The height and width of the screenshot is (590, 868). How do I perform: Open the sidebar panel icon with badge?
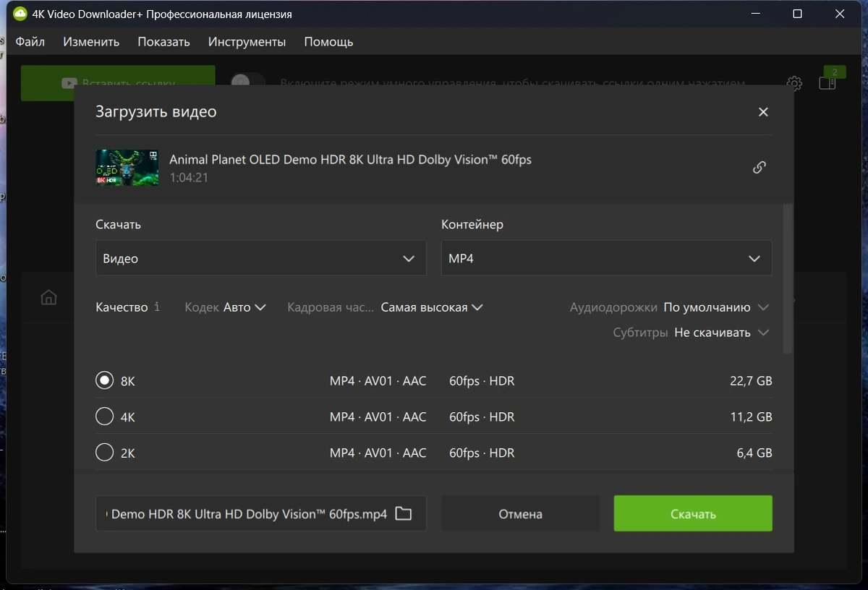(827, 82)
